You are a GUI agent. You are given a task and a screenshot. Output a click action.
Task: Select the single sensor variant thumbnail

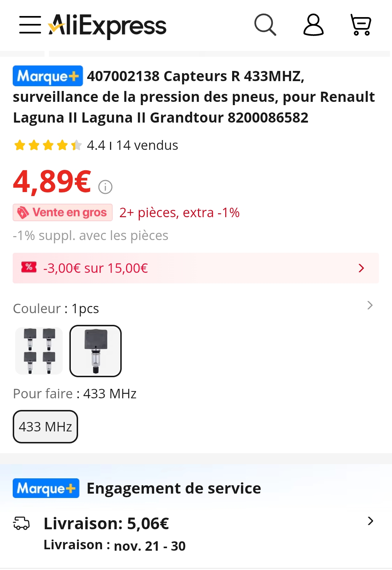(96, 351)
